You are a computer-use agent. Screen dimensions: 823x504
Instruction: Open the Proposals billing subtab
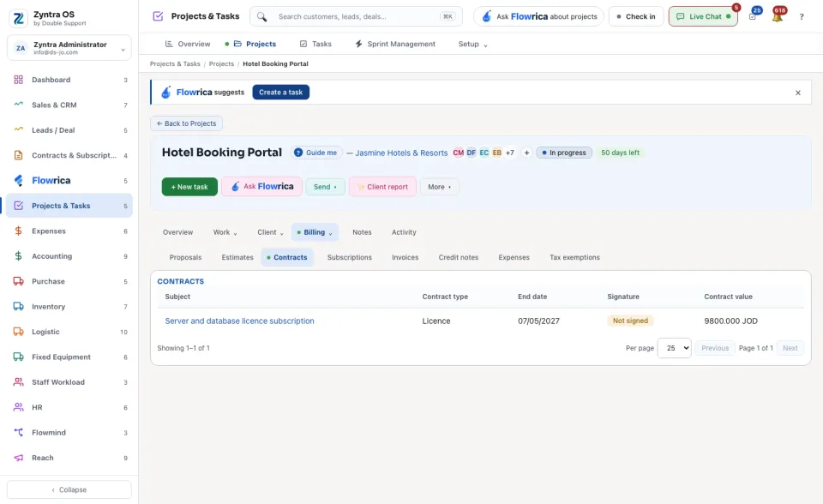coord(185,257)
